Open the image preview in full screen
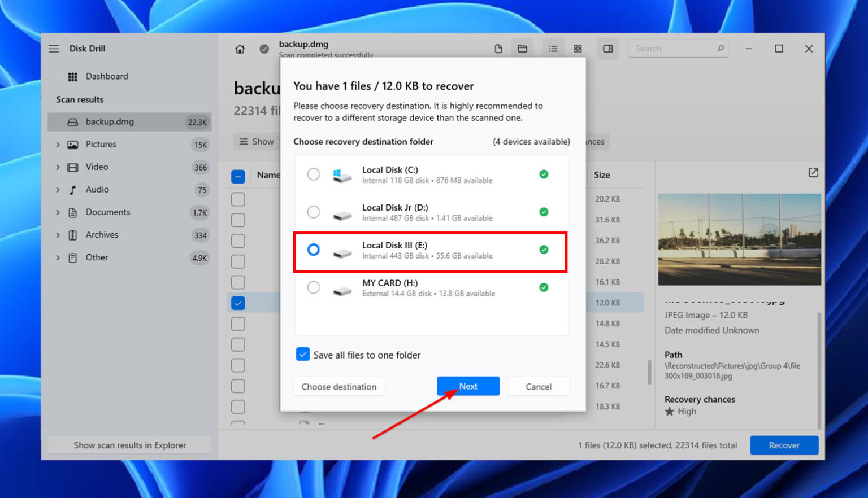The image size is (868, 498). click(x=813, y=173)
